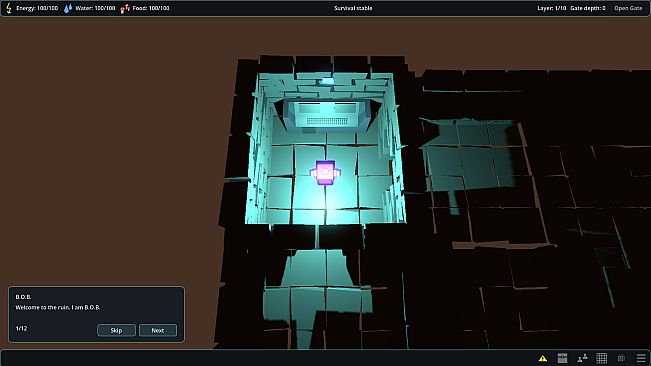Click the two-figures units icon
651x366 pixels.
pos(582,358)
